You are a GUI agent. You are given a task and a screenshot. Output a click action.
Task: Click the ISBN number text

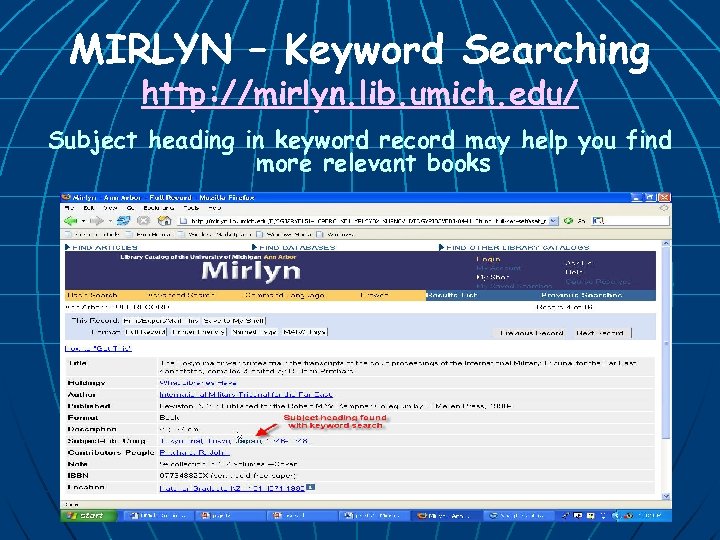tap(185, 475)
